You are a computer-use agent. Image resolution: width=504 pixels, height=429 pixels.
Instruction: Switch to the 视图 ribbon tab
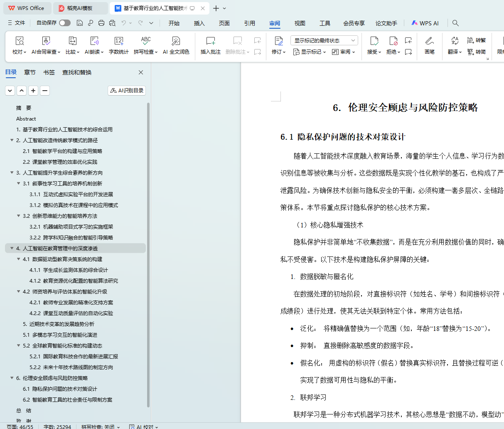point(300,23)
